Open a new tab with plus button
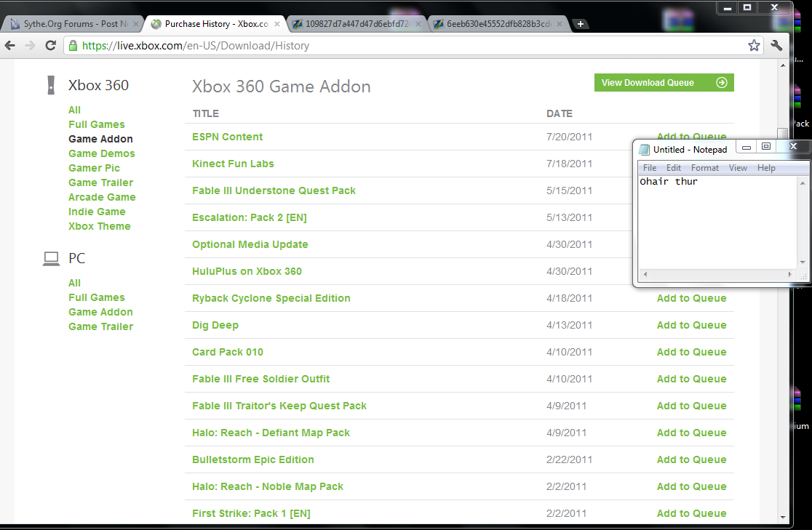The image size is (812, 530). pos(581,24)
